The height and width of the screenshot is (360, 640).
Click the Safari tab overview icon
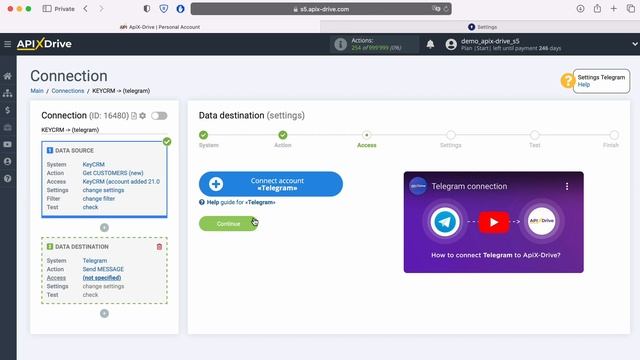(631, 9)
